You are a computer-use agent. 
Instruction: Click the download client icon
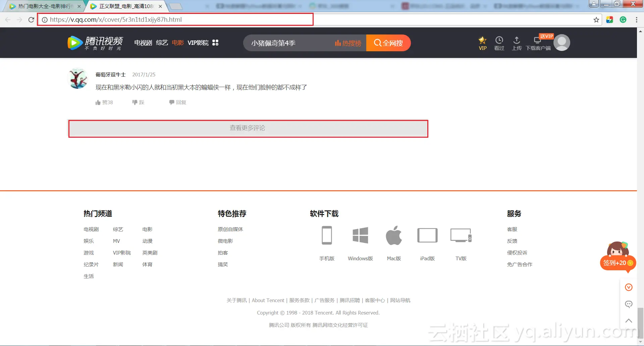(x=538, y=43)
